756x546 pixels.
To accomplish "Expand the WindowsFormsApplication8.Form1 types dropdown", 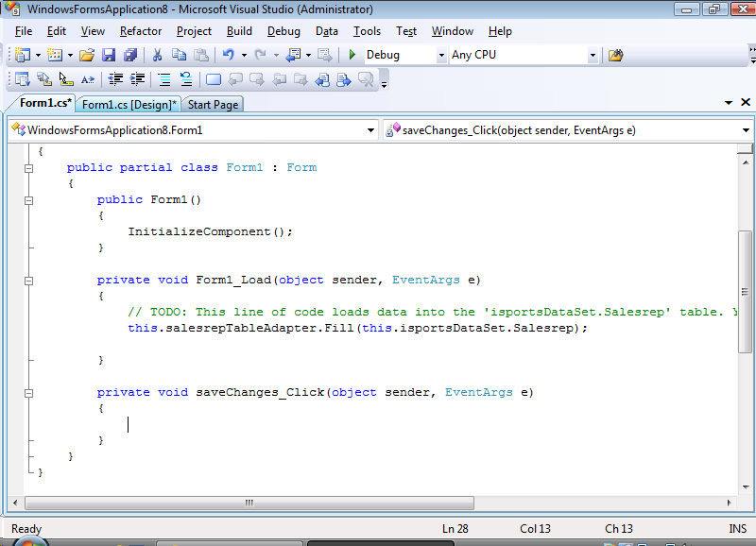I will pyautogui.click(x=370, y=130).
